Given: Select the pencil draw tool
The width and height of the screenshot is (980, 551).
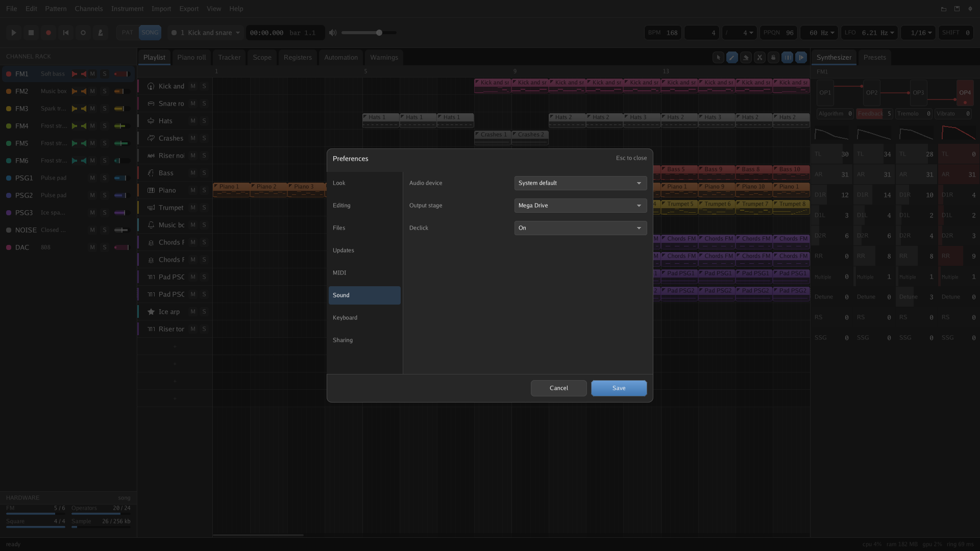Looking at the screenshot, I should [732, 58].
